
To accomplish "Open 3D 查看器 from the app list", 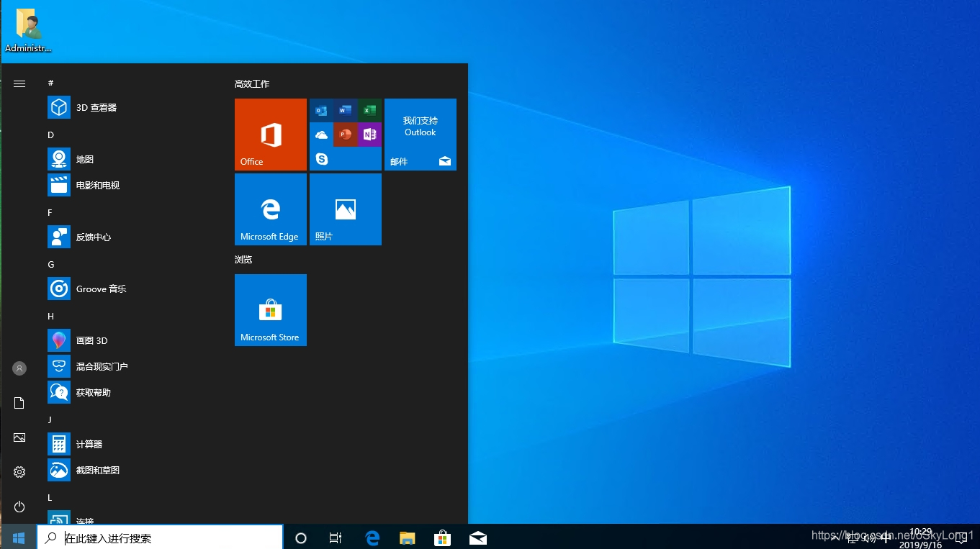I will 132,107.
